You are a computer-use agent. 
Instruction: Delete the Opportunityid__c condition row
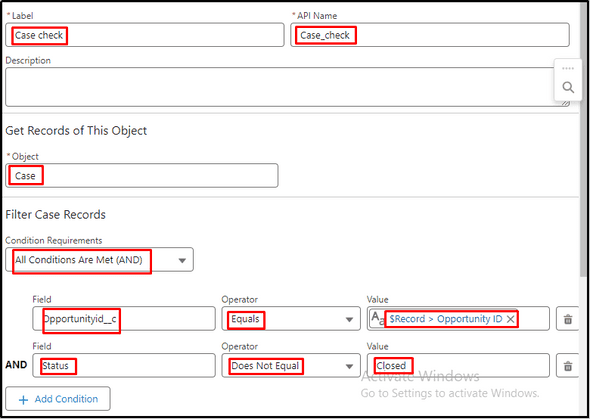[567, 319]
